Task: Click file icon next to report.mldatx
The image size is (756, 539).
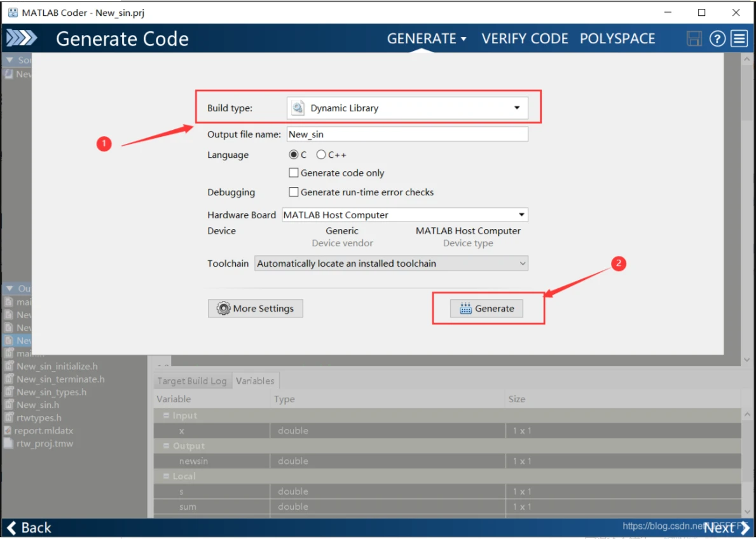Action: tap(8, 430)
